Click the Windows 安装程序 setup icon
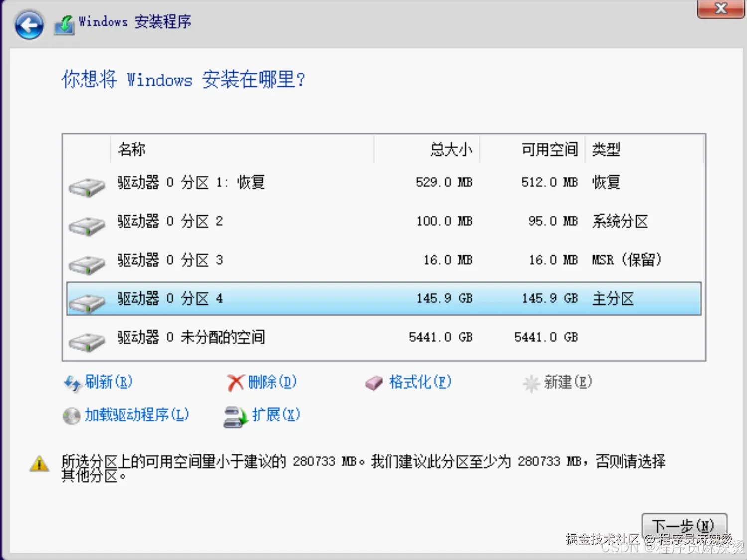The height and width of the screenshot is (560, 747). pos(64,24)
